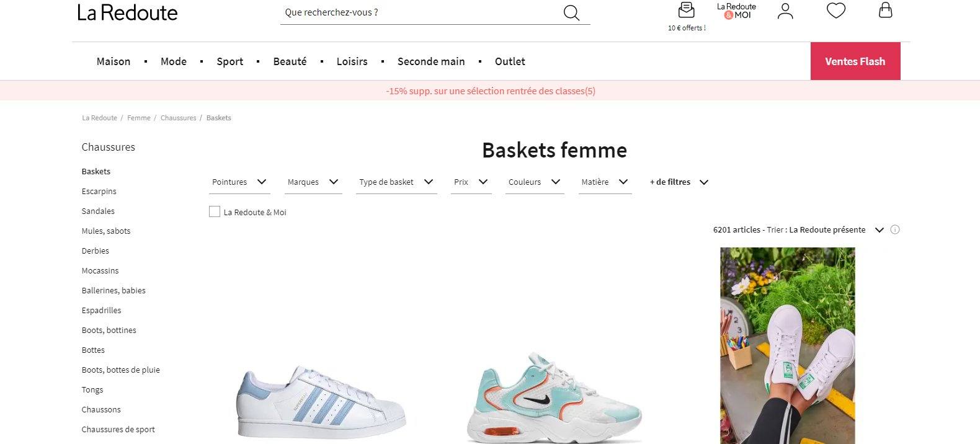Image resolution: width=980 pixels, height=444 pixels.
Task: Open the Mode menu
Action: tap(174, 61)
